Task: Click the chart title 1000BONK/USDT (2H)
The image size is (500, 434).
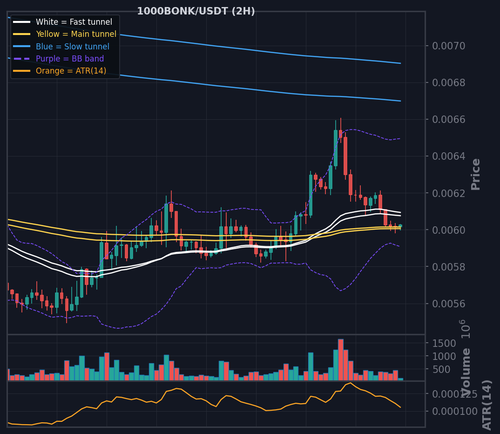Action: 196,11
